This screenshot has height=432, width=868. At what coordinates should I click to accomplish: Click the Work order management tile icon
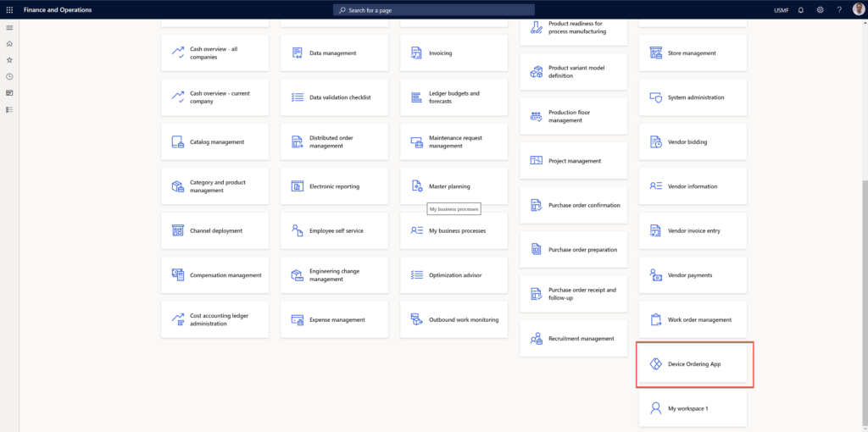pyautogui.click(x=656, y=319)
